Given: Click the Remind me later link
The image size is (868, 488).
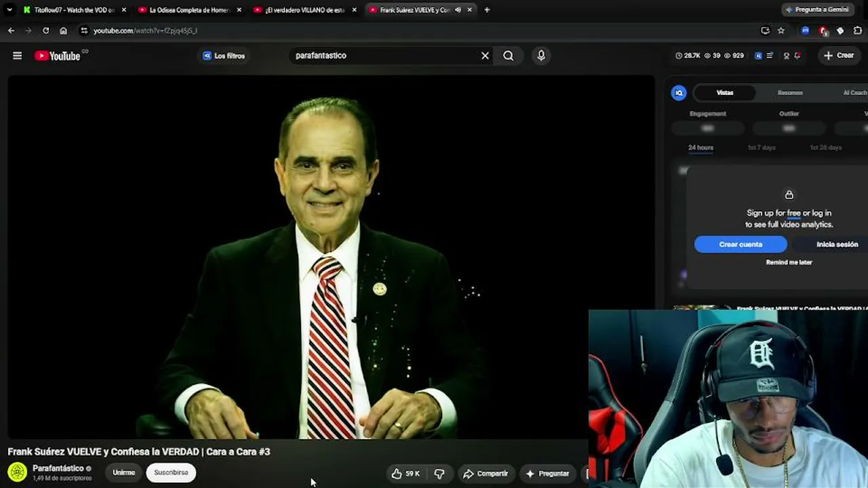Looking at the screenshot, I should 789,262.
